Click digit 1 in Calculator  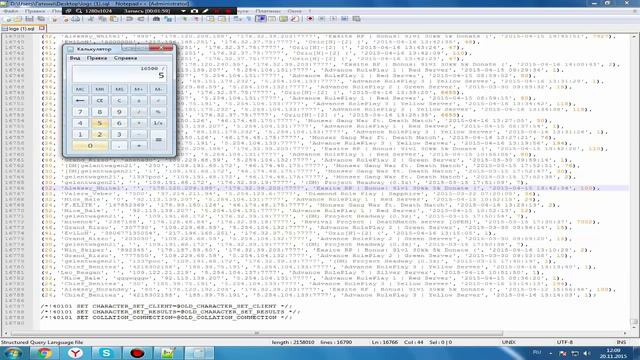coord(80,134)
